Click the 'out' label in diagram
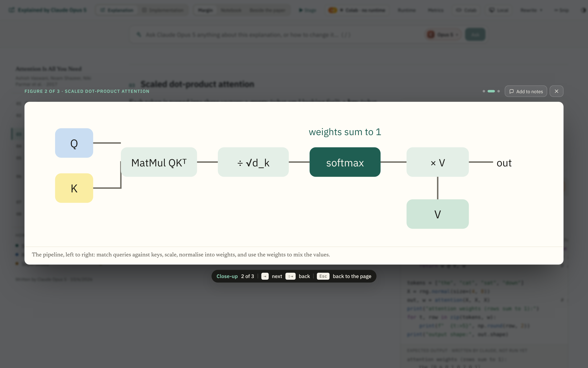588x368 pixels. pos(504,163)
